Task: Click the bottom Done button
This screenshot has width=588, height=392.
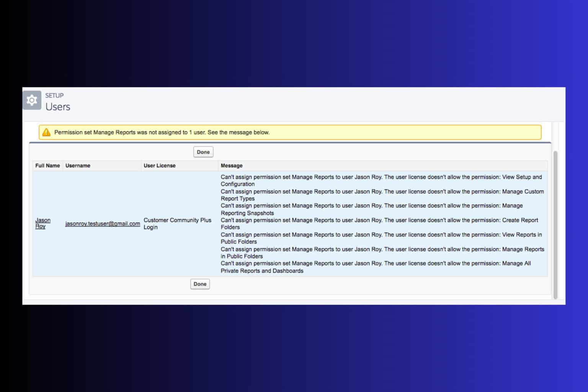Action: coord(200,284)
